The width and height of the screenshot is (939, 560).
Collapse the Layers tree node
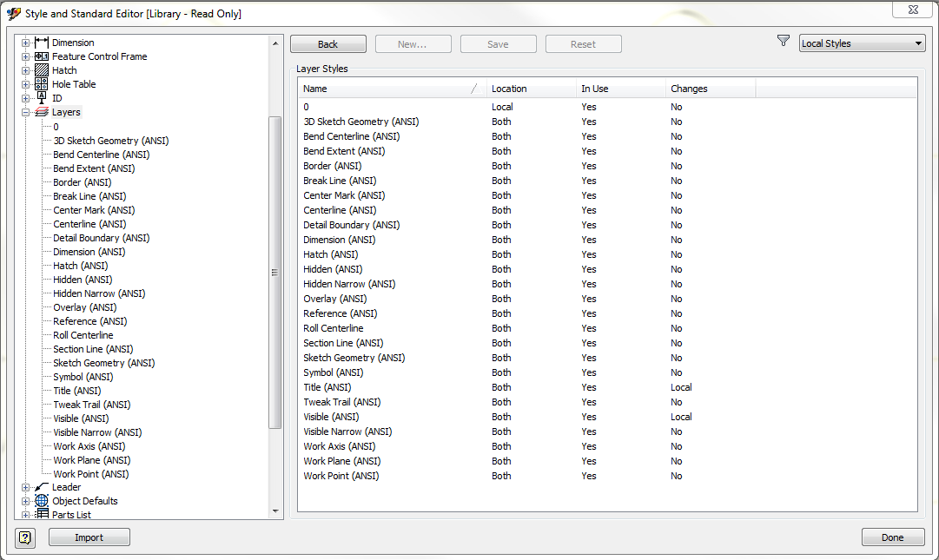[25, 112]
